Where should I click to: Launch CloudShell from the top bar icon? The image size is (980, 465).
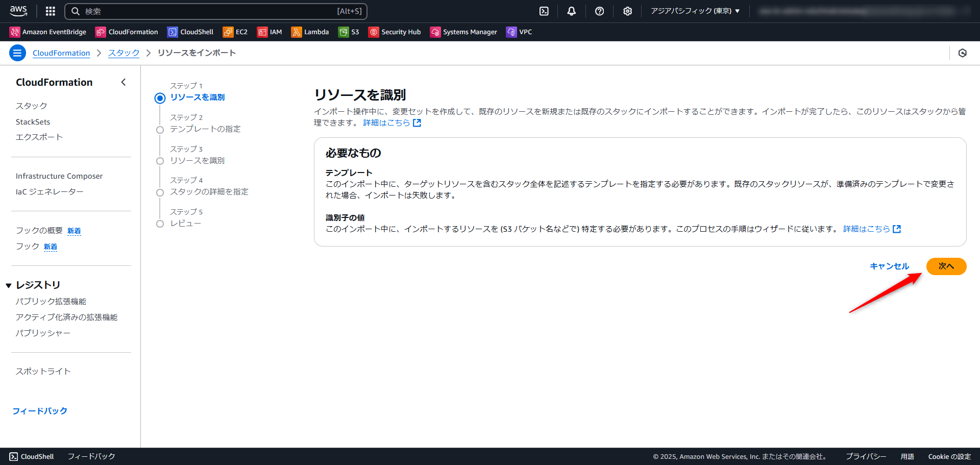544,11
